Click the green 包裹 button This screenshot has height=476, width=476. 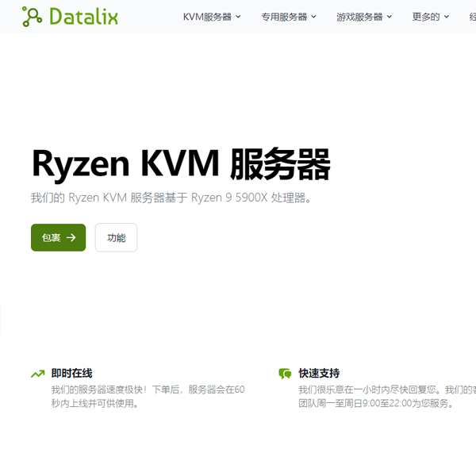[x=58, y=237]
